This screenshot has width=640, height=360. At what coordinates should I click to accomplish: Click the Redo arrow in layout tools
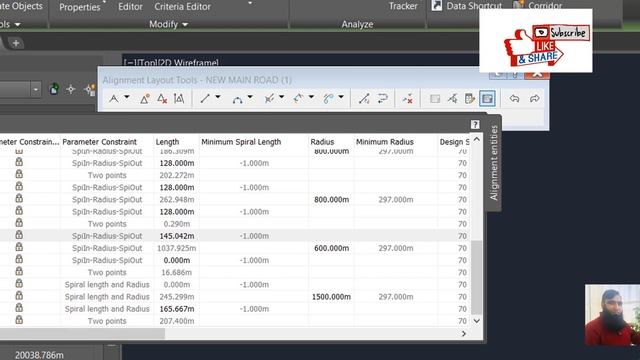(534, 98)
